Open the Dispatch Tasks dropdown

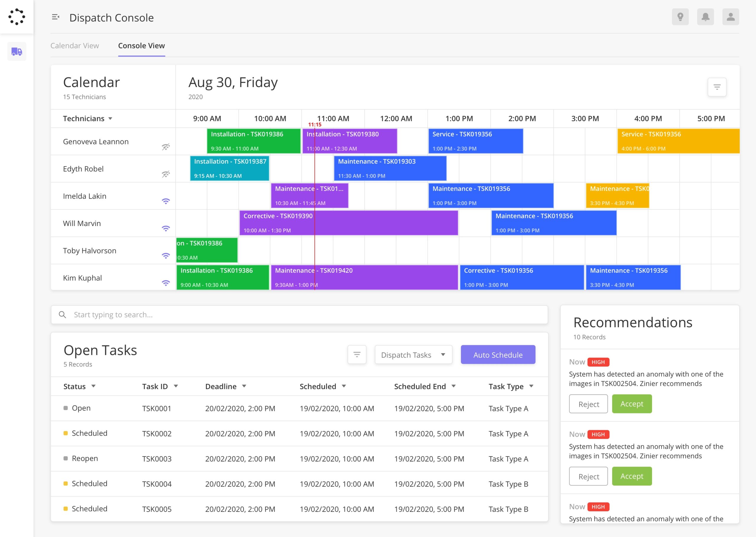[413, 354]
